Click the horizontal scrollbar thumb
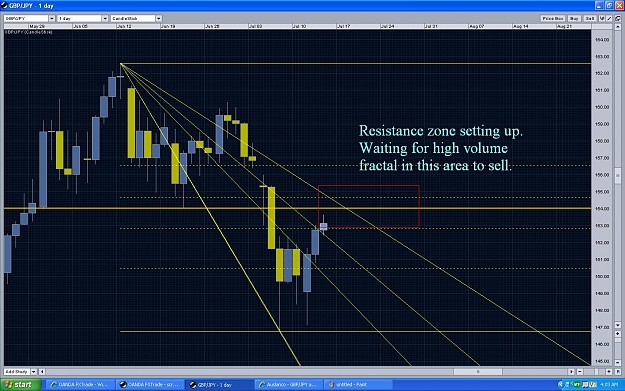Screen dimensions: 625x391 coord(478,371)
